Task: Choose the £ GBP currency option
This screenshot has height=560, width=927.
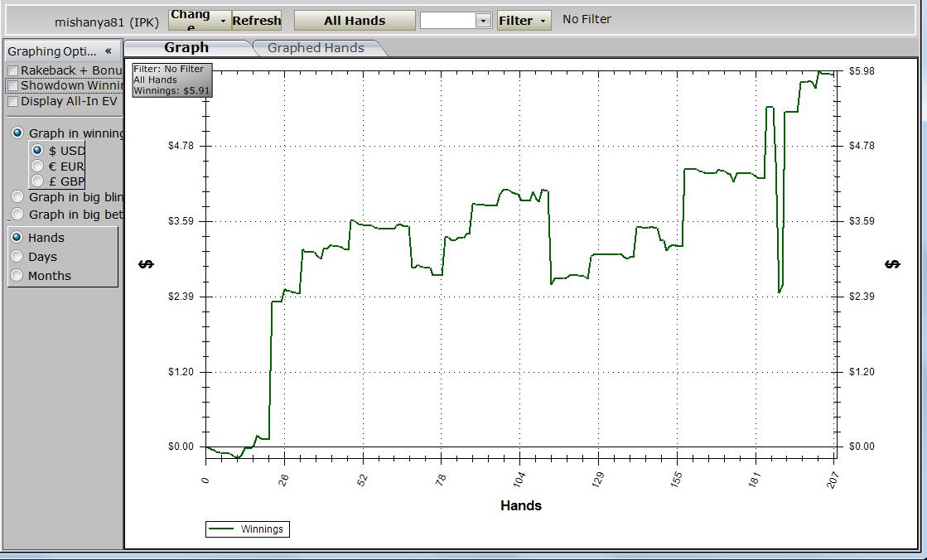Action: pos(37,181)
